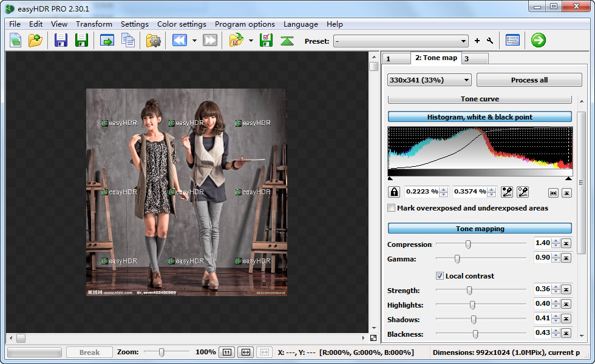Toggle the Histogram, white & black point section
This screenshot has width=595, height=364.
tap(480, 117)
